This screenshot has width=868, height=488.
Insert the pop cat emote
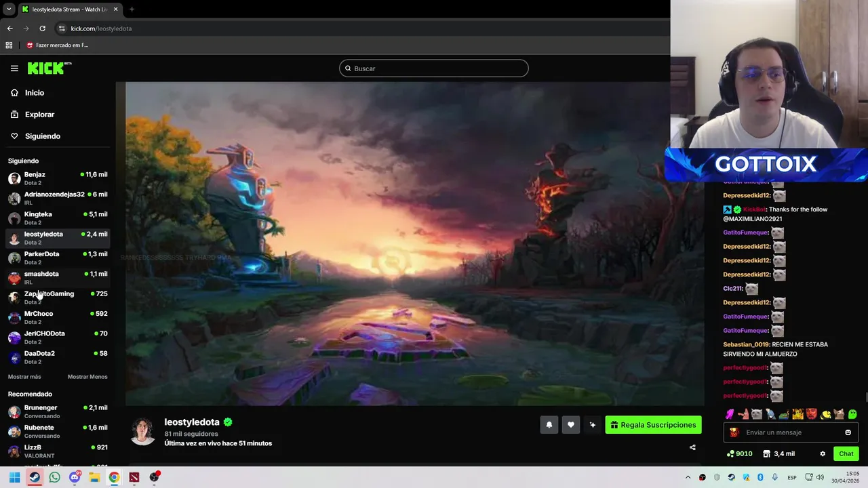pyautogui.click(x=839, y=414)
